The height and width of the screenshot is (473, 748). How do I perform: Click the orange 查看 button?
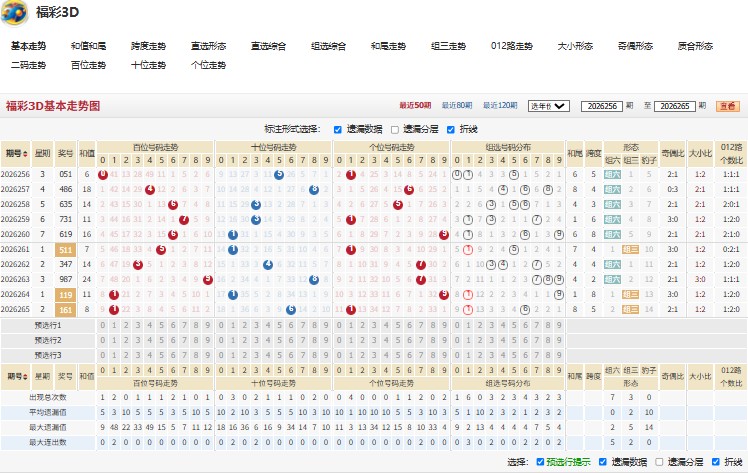(x=728, y=106)
